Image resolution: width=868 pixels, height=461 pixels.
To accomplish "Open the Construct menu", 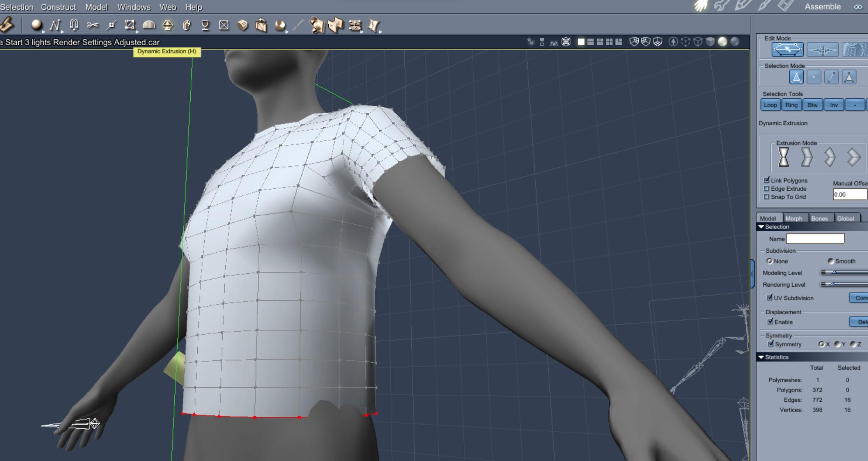I will point(58,7).
